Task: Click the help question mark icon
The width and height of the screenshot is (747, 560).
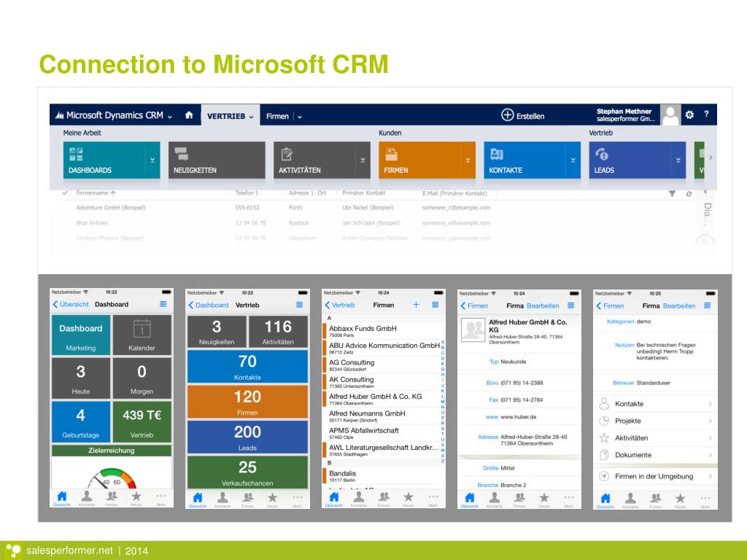Action: [706, 114]
